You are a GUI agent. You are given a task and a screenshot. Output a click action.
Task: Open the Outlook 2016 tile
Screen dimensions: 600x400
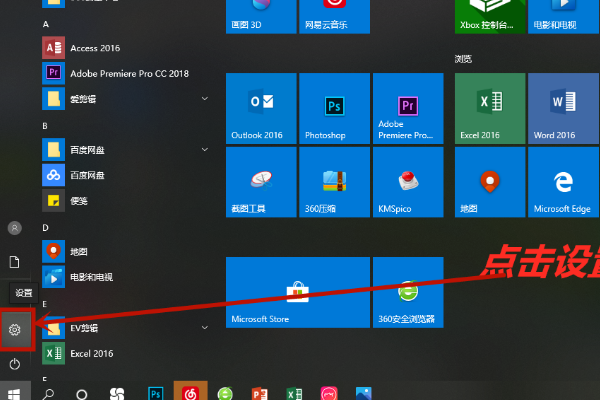261,108
